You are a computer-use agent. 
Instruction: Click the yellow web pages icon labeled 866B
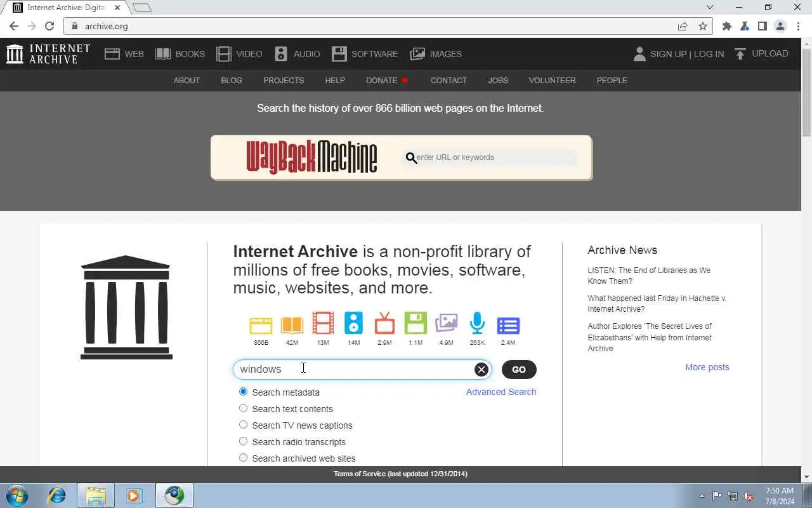point(261,325)
